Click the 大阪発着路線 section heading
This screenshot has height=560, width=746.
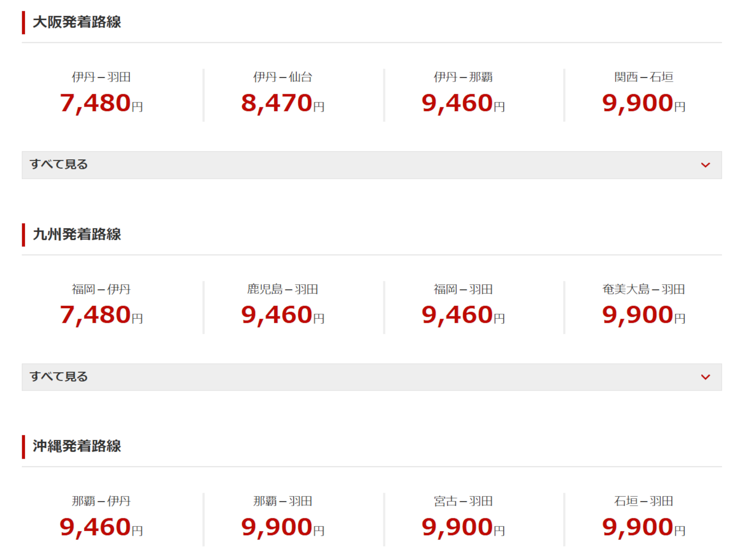point(77,22)
